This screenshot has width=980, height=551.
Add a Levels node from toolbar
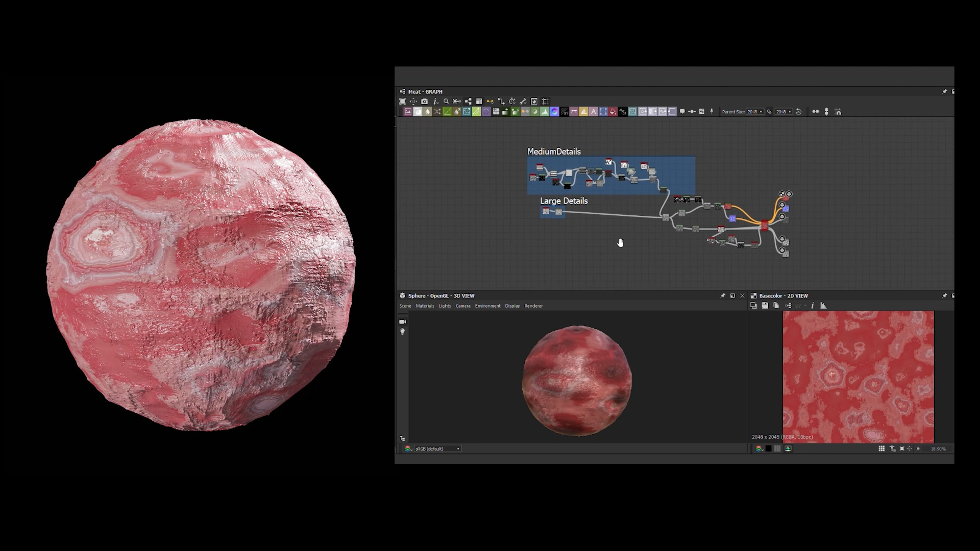pyautogui.click(x=545, y=112)
